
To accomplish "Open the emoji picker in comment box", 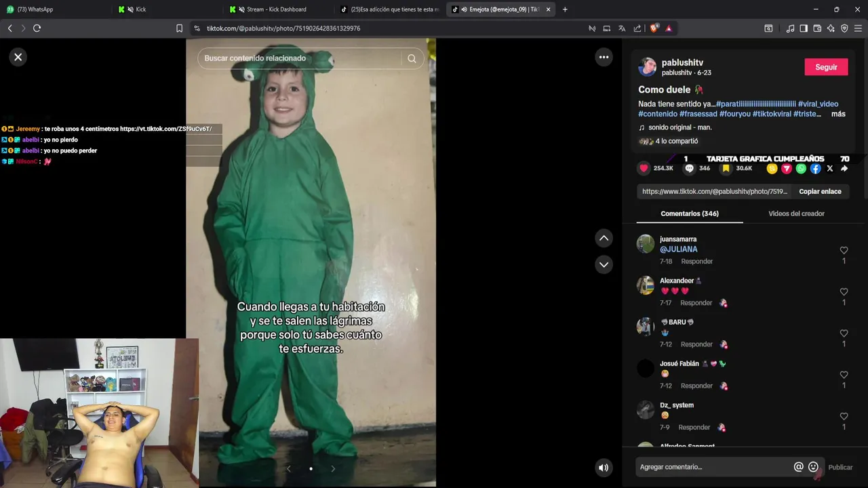I will [813, 467].
